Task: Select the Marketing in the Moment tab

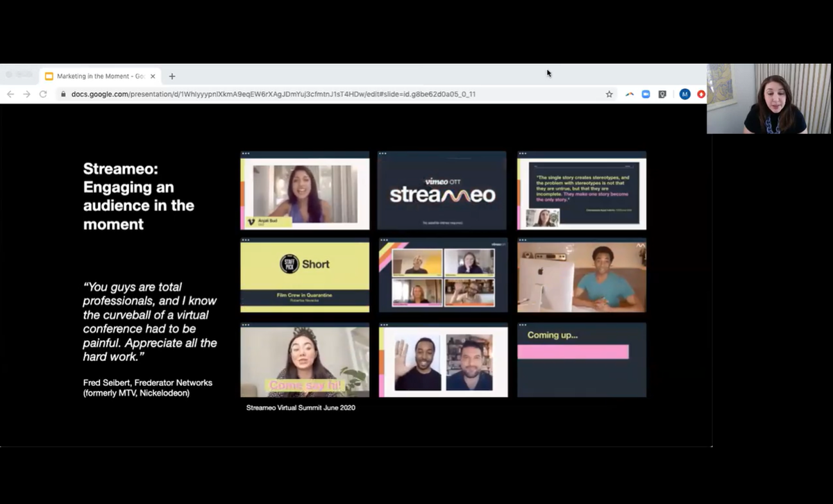Action: pyautogui.click(x=101, y=76)
